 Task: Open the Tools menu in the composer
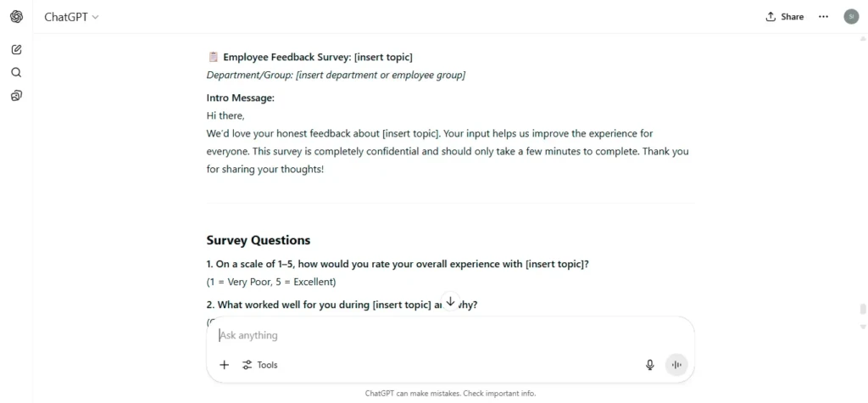(x=260, y=365)
